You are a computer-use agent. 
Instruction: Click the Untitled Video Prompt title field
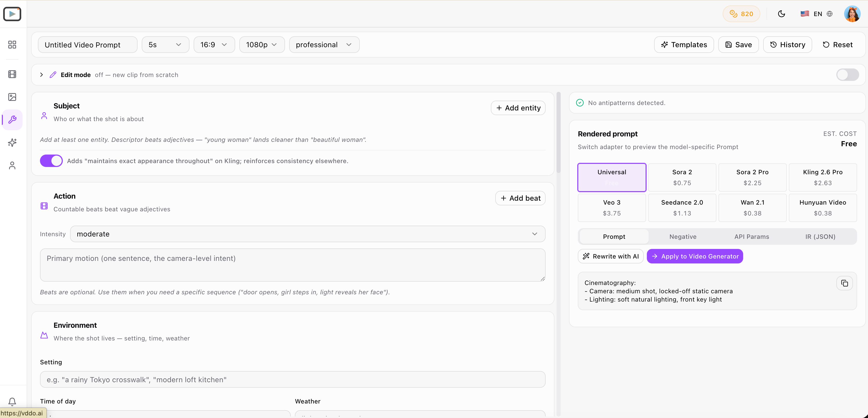coord(88,45)
